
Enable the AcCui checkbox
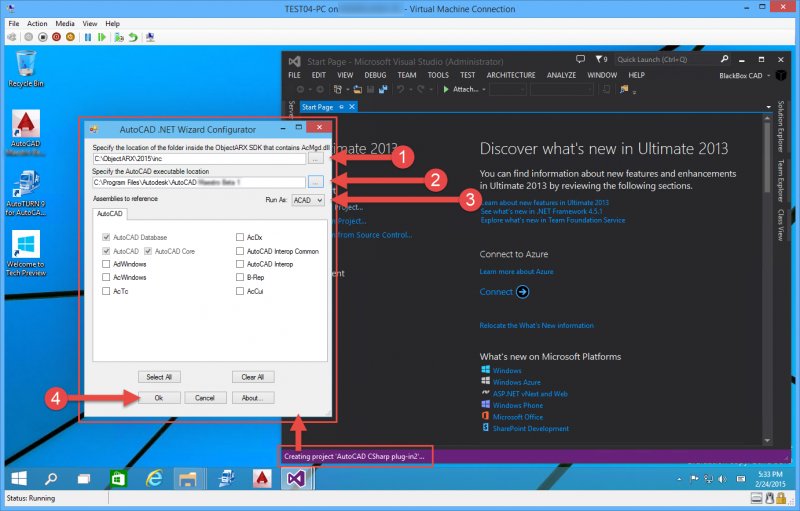point(240,291)
